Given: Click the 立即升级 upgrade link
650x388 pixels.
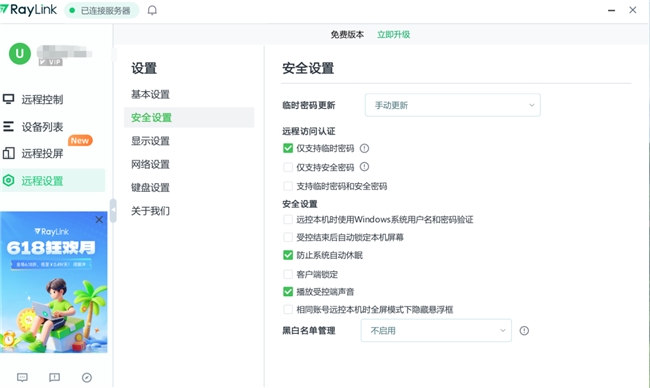Looking at the screenshot, I should (393, 34).
